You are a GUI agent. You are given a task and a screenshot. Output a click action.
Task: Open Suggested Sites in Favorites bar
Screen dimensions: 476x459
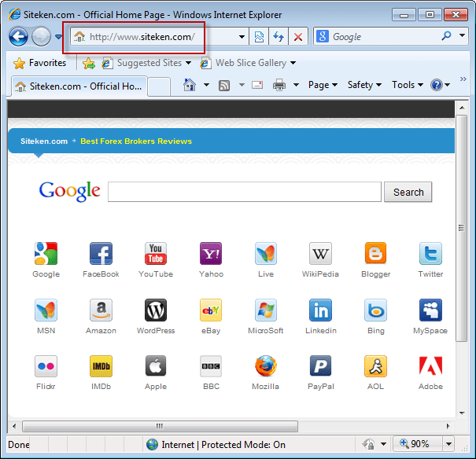tap(146, 63)
